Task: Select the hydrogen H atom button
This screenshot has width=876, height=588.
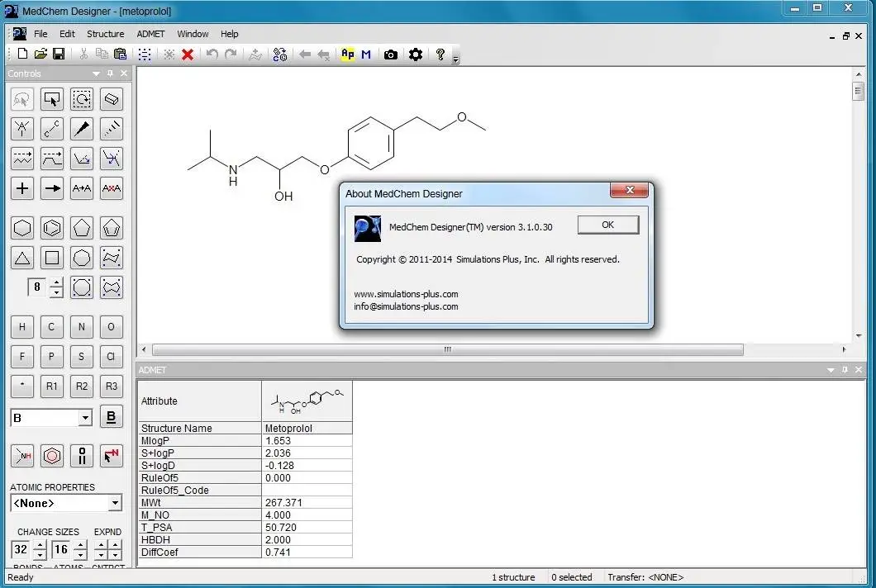Action: click(x=22, y=327)
